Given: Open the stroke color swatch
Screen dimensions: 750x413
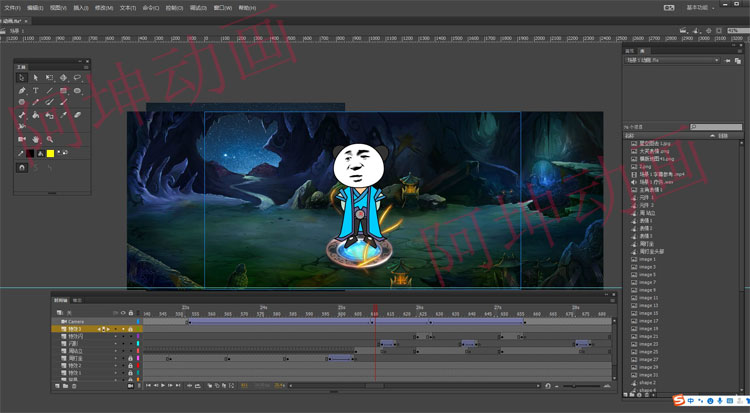Looking at the screenshot, I should coord(30,153).
